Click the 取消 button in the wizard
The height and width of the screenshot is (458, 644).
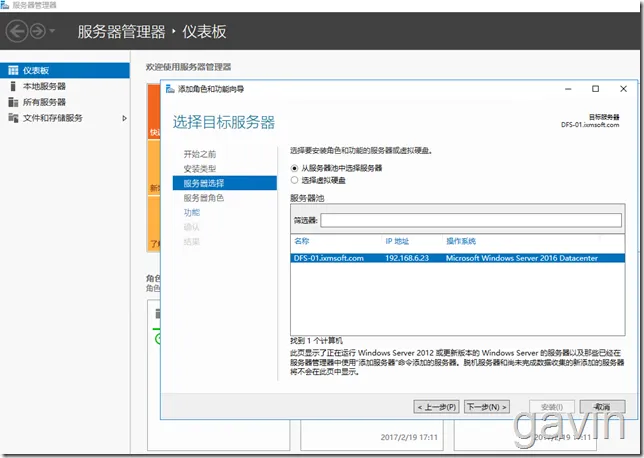602,407
